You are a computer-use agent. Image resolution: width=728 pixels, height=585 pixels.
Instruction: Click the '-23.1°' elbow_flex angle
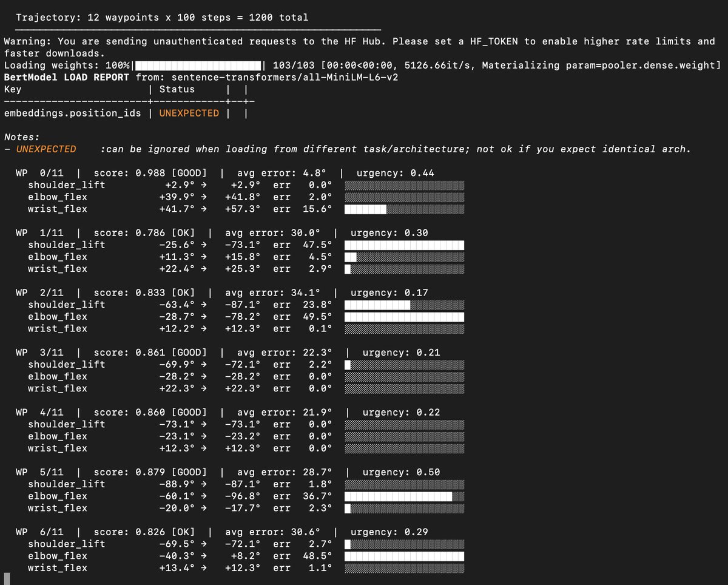pos(177,436)
